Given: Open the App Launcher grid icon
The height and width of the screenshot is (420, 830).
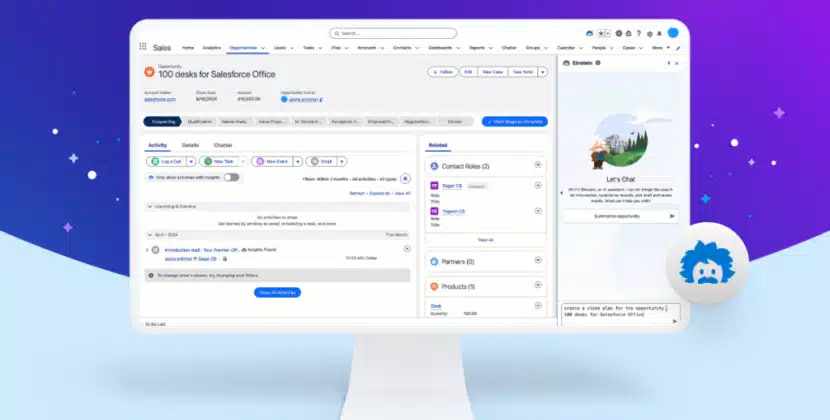Looking at the screenshot, I should click(x=143, y=47).
